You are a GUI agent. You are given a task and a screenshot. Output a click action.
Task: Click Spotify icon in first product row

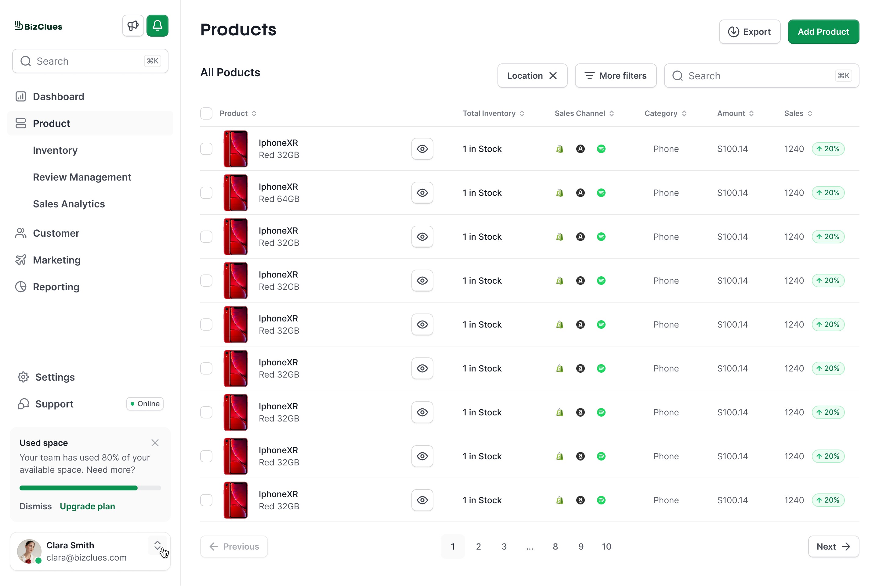coord(602,149)
